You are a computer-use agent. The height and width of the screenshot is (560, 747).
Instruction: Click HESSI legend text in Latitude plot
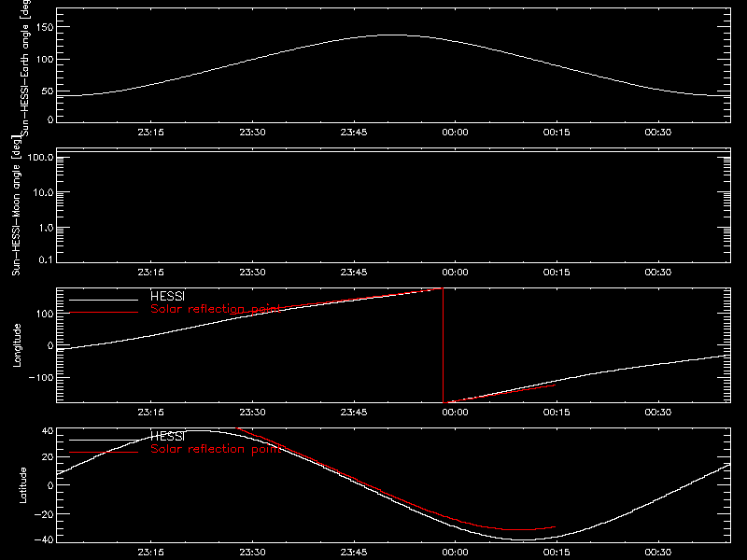coord(168,437)
